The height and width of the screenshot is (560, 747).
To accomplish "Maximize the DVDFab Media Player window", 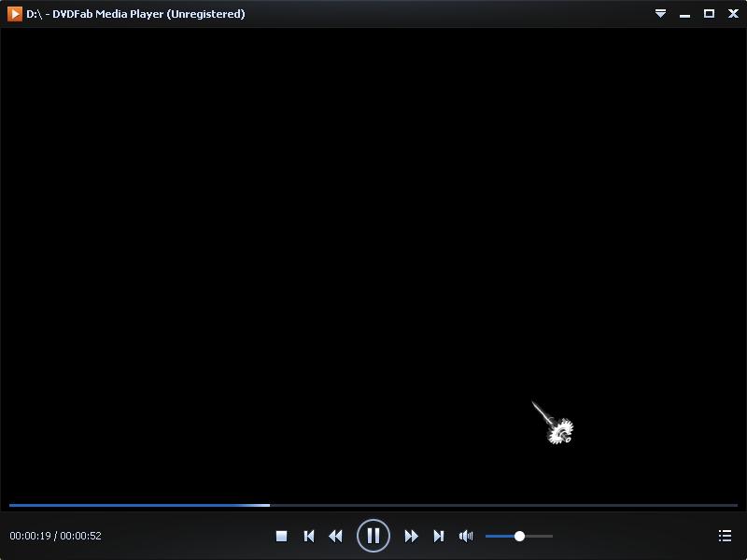I will tap(709, 13).
